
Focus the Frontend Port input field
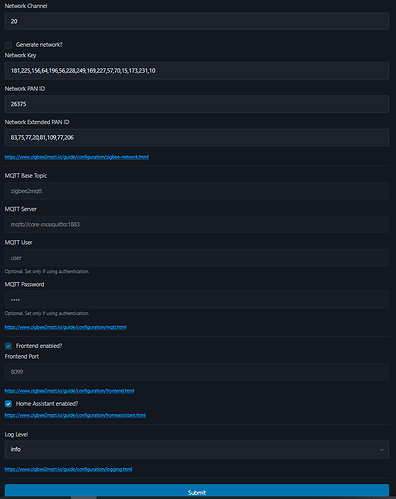(197, 372)
